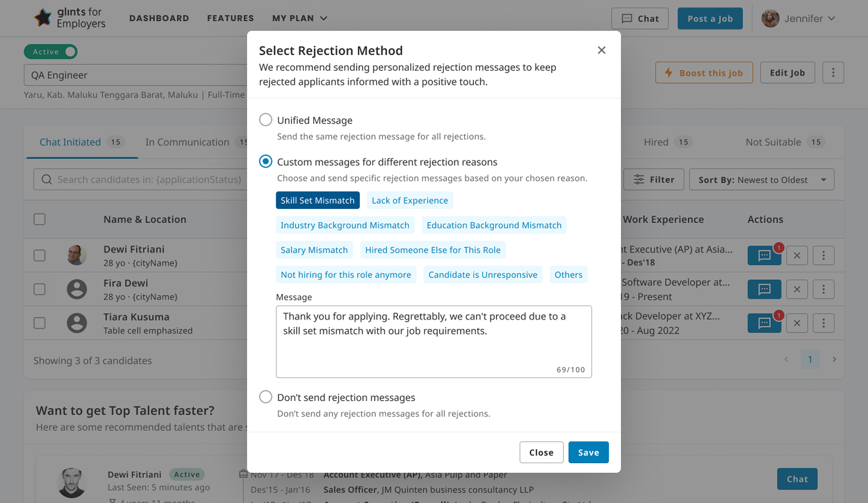Save the rejection method settings
The height and width of the screenshot is (503, 868).
pyautogui.click(x=588, y=452)
